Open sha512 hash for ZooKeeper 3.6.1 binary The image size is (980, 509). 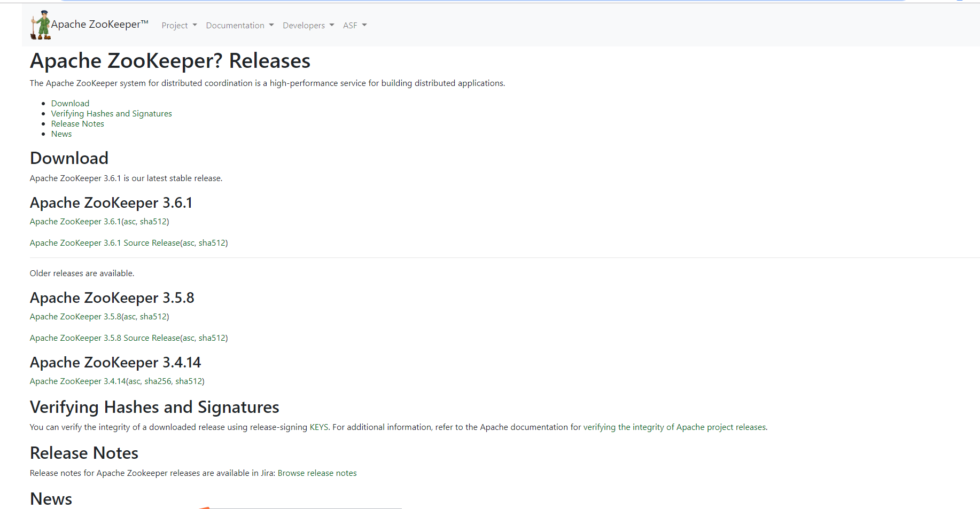pyautogui.click(x=153, y=222)
